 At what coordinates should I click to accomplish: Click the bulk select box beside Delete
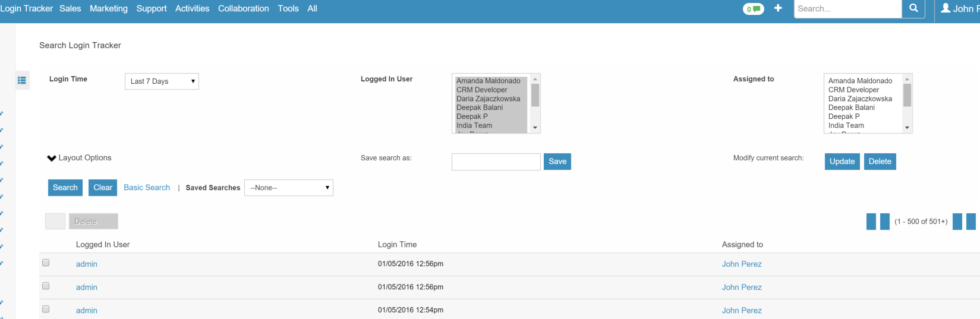click(x=55, y=221)
